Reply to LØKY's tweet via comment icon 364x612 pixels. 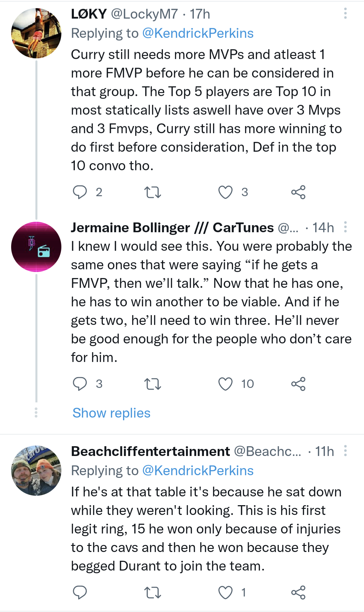80,192
